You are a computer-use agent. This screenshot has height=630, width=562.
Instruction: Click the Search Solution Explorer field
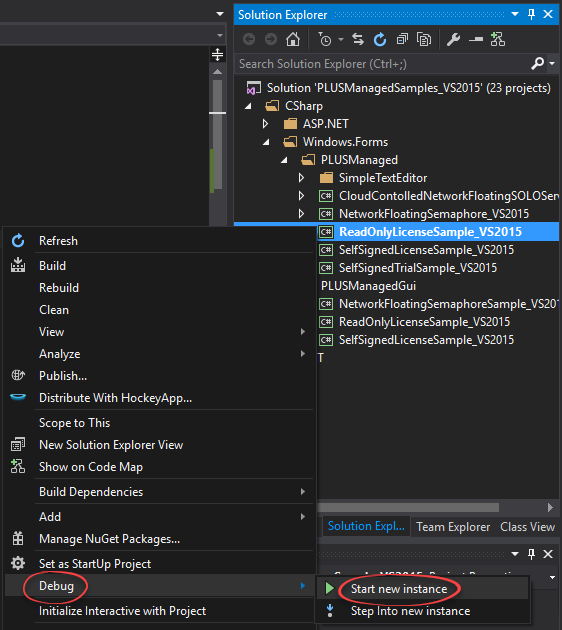pos(383,63)
